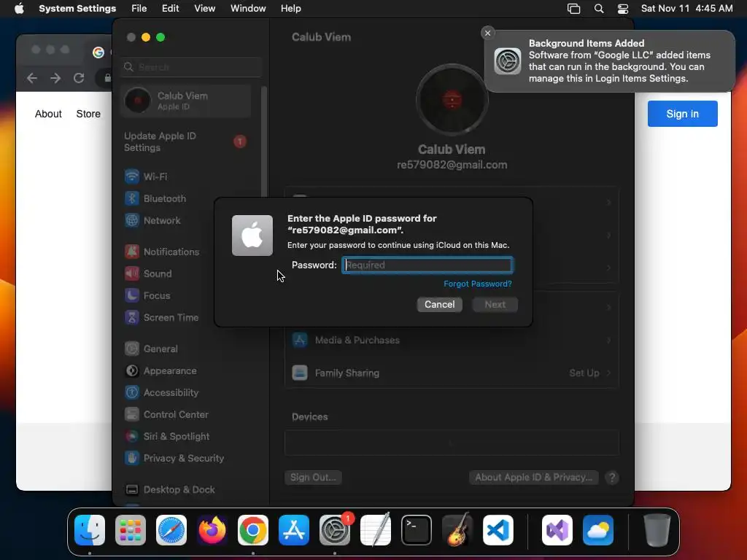Open App Store from the Dock
This screenshot has height=560, width=747.
294,530
